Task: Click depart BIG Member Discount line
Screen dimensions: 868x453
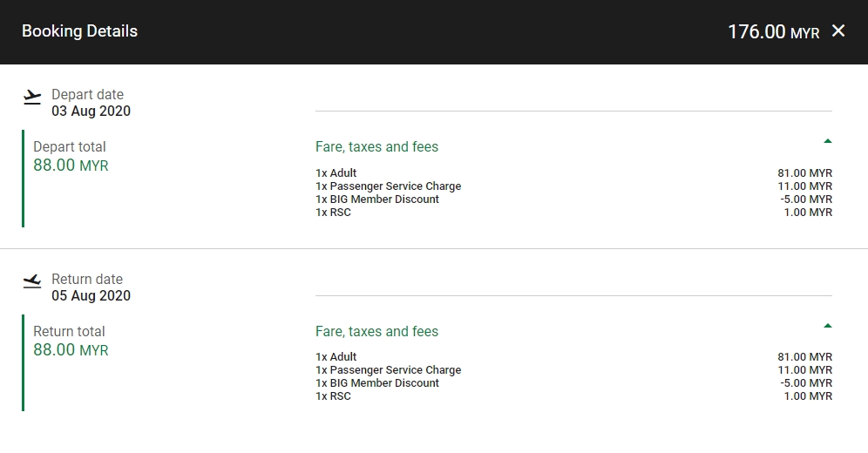Action: (377, 199)
